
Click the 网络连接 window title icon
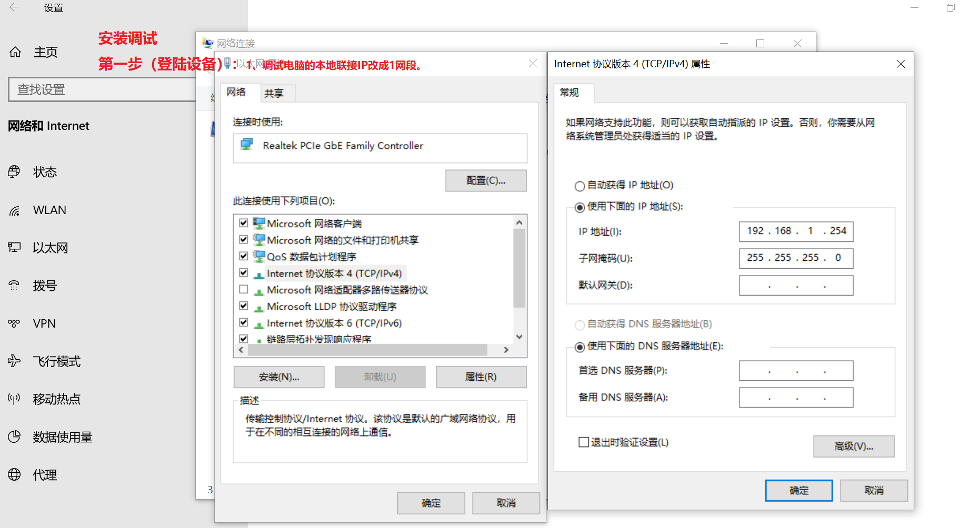coord(208,43)
